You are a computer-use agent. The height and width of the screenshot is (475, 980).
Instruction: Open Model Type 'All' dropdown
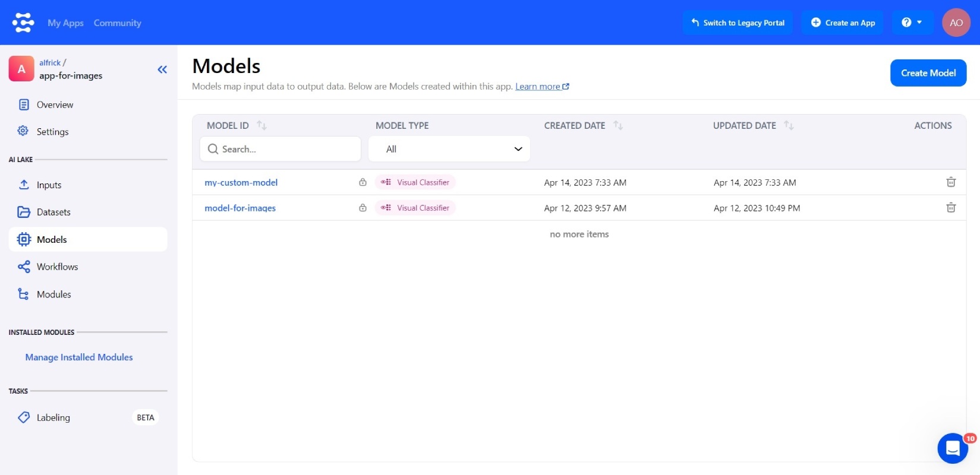(x=449, y=149)
